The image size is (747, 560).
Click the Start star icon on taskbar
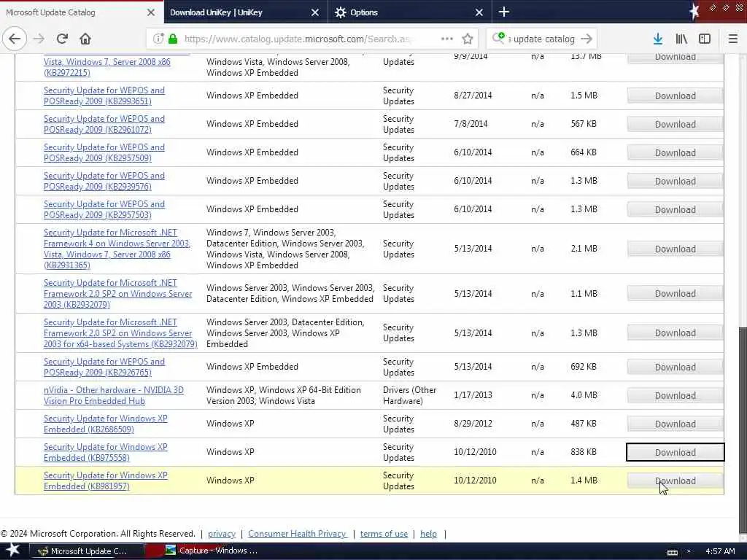[x=12, y=551]
